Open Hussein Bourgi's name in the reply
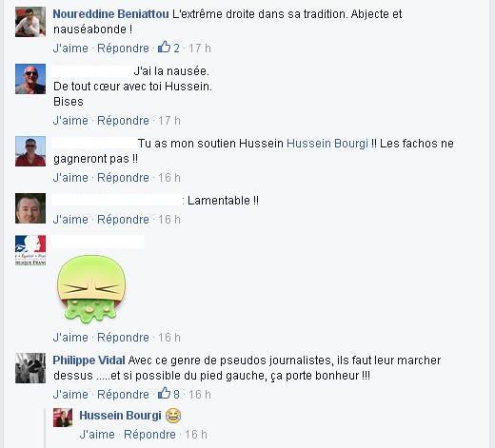This screenshot has height=448, width=495. click(120, 416)
